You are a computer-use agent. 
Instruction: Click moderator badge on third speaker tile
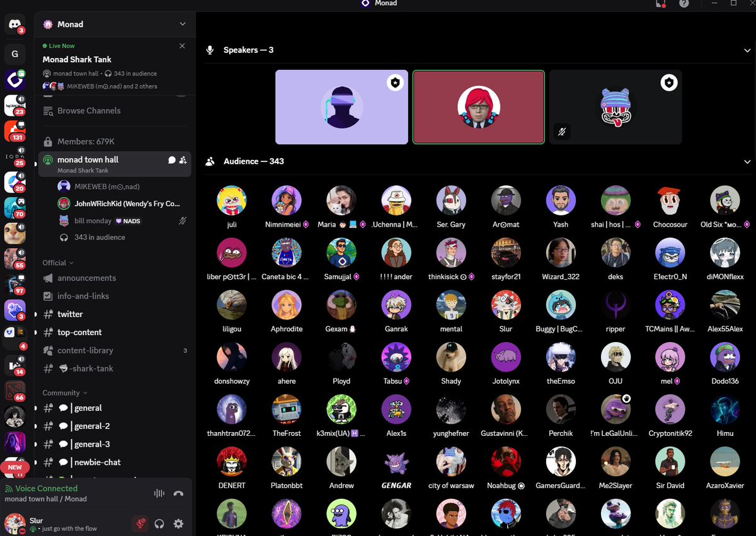[668, 83]
